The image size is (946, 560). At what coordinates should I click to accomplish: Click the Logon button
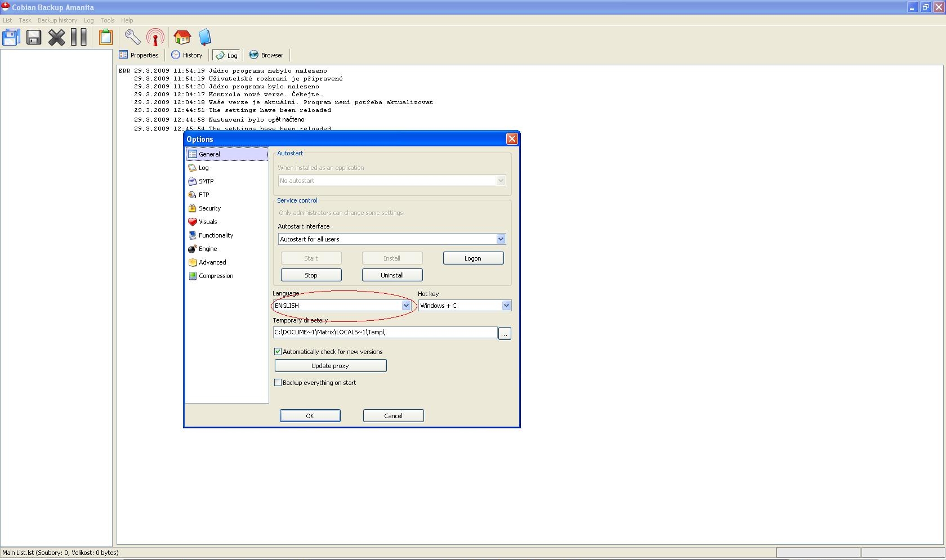coord(473,258)
